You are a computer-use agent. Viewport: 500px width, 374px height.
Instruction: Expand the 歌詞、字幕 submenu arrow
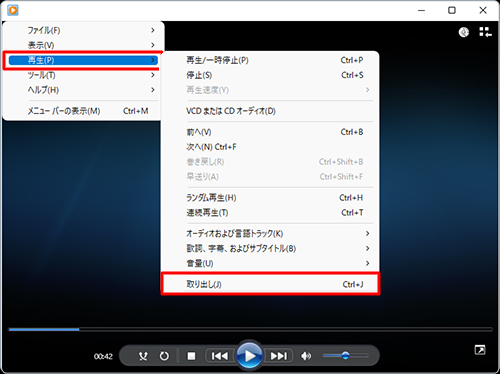point(367,249)
